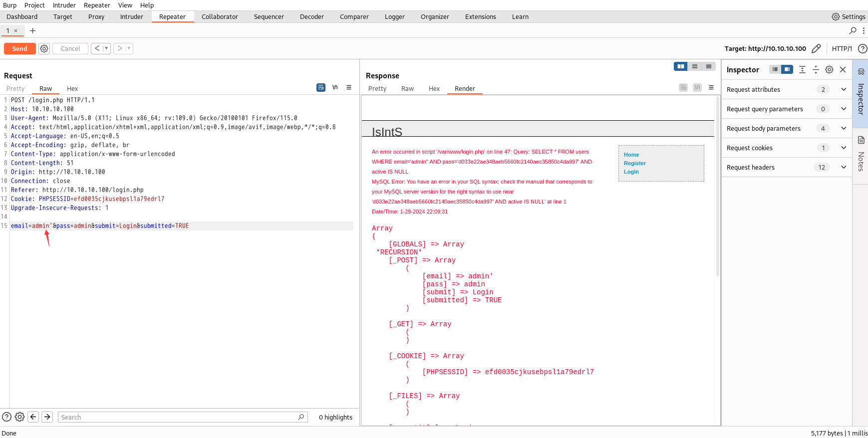
Task: Switch to the Collaborator tab
Action: click(x=220, y=16)
